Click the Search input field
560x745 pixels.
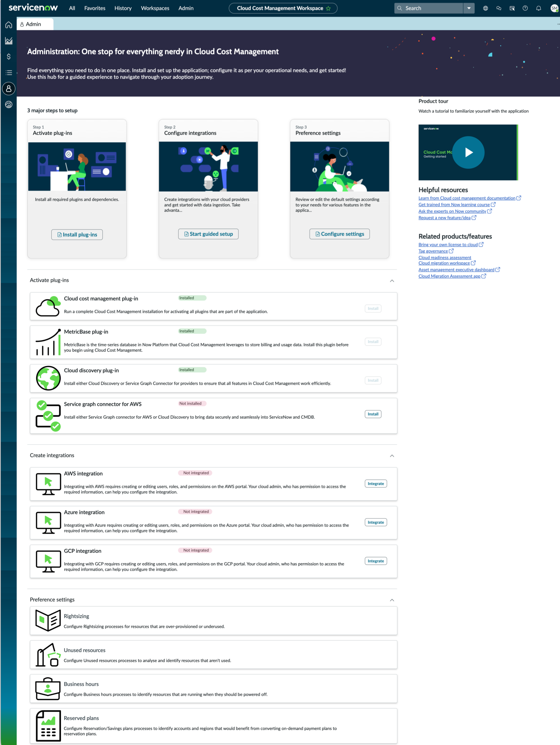pos(429,8)
